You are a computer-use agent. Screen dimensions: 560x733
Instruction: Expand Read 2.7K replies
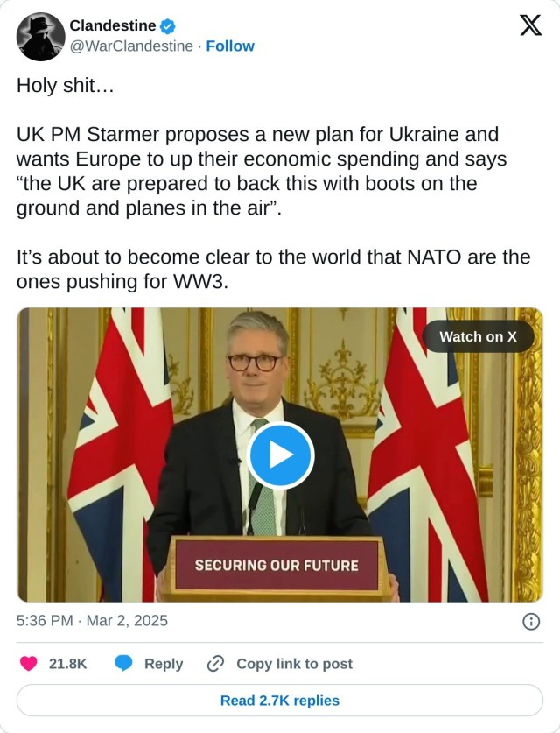(x=280, y=701)
